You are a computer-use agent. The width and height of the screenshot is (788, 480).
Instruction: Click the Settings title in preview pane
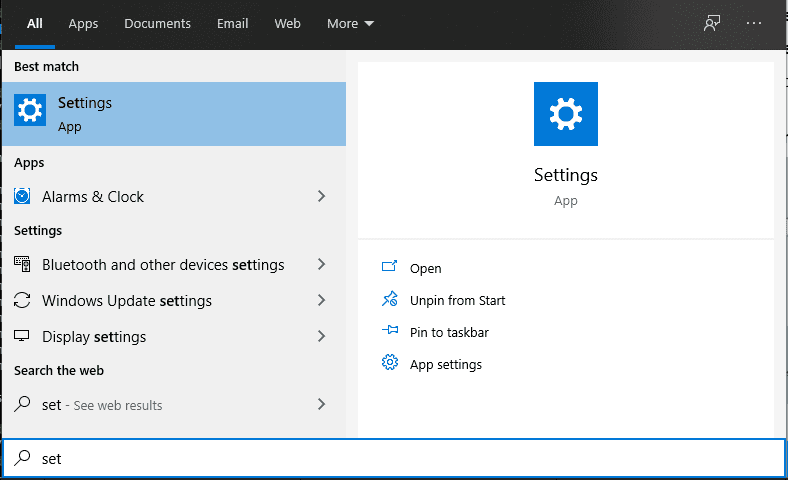pyautogui.click(x=565, y=175)
